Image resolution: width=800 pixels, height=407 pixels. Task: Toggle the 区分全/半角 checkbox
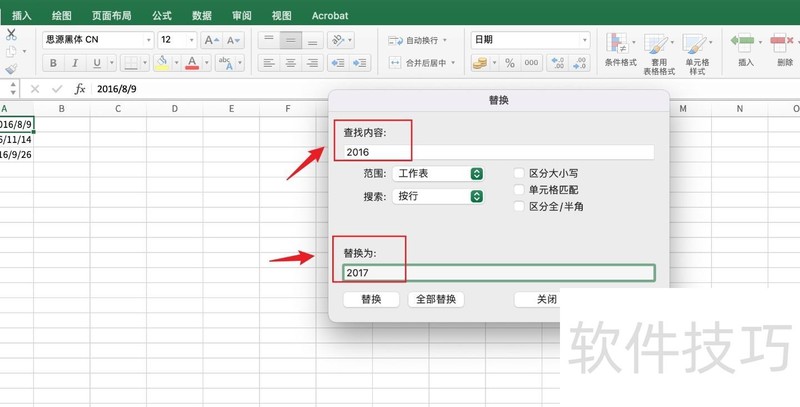click(x=519, y=206)
